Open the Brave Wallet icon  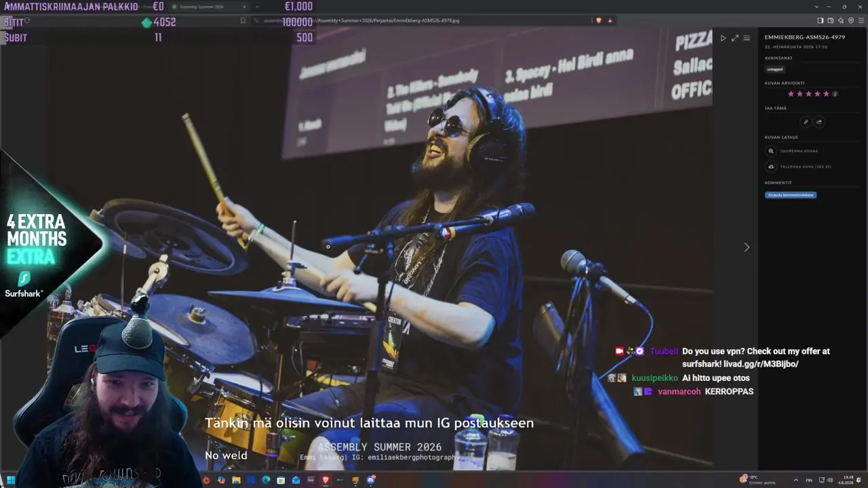point(831,20)
